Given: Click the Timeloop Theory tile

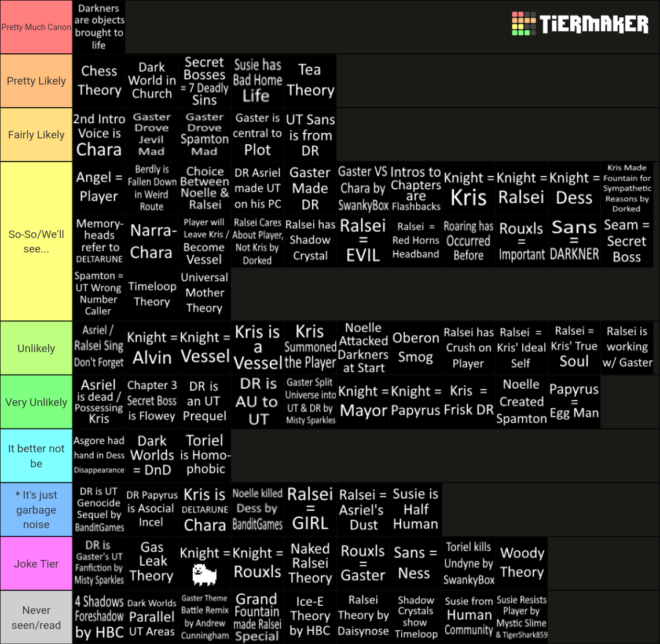Looking at the screenshot, I should 152,294.
